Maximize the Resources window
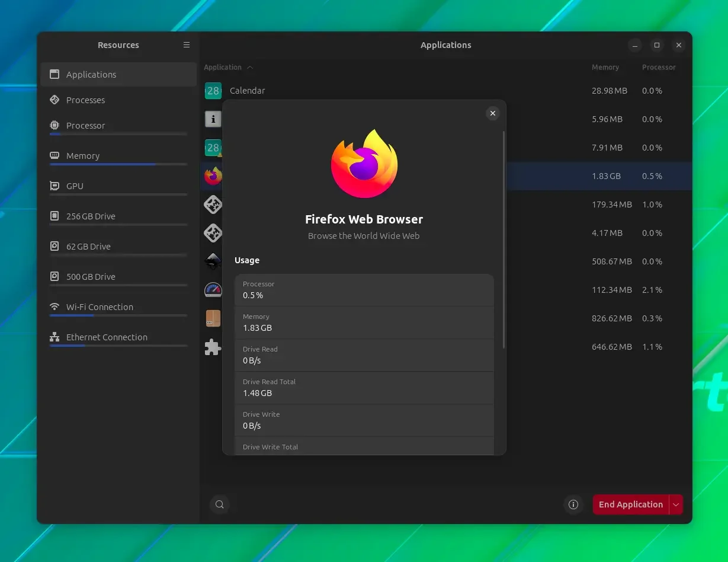 point(657,45)
